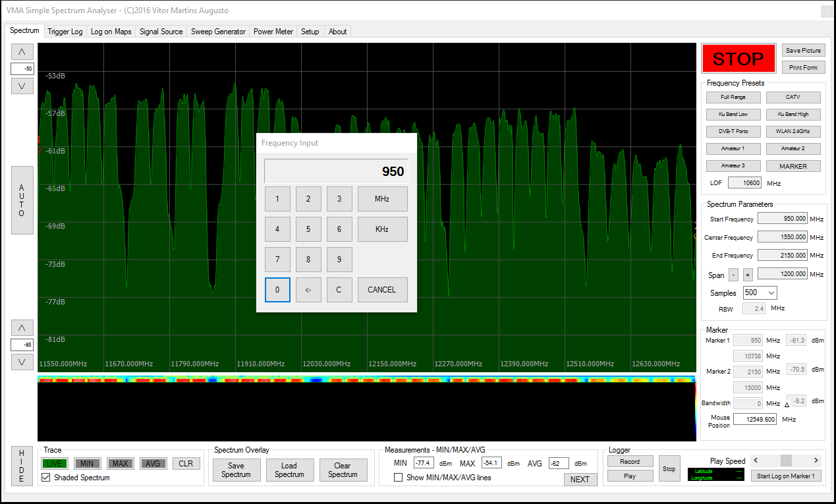Select Amateur 2 preset
The image size is (836, 504).
(x=793, y=149)
